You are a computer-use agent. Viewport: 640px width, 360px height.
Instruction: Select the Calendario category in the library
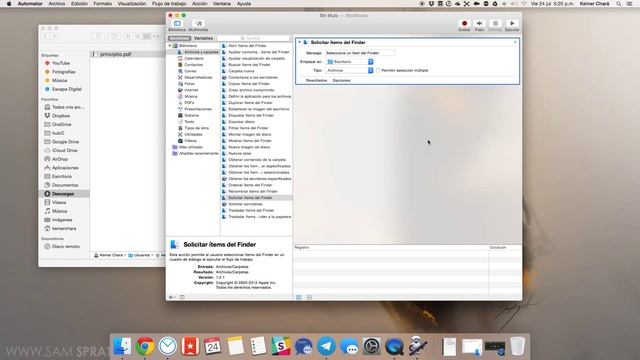click(193, 58)
